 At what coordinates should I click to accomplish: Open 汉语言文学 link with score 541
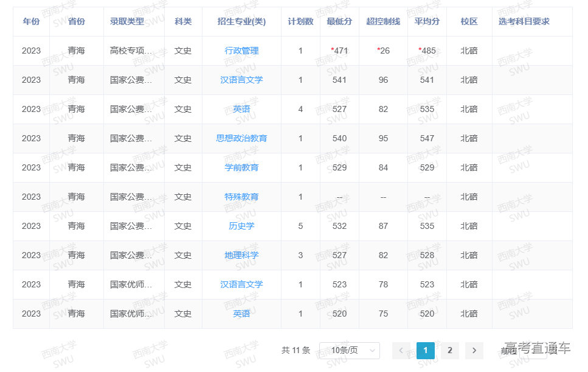[241, 80]
